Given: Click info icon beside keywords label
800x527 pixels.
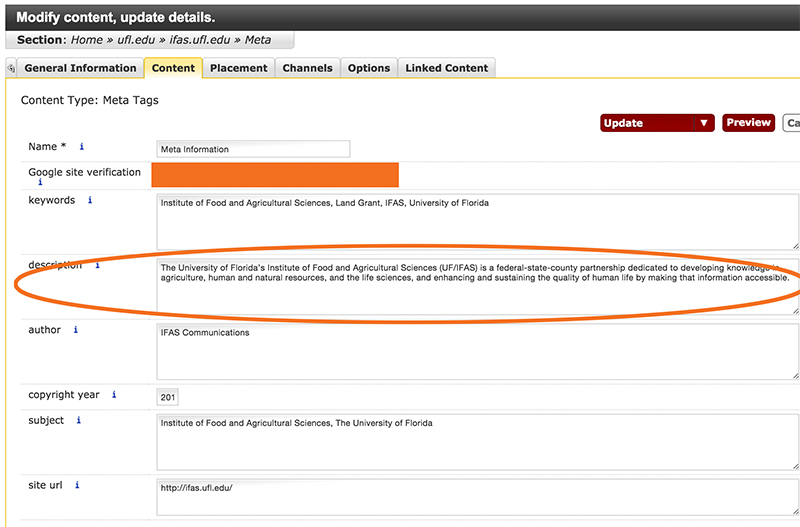Looking at the screenshot, I should coord(90,200).
